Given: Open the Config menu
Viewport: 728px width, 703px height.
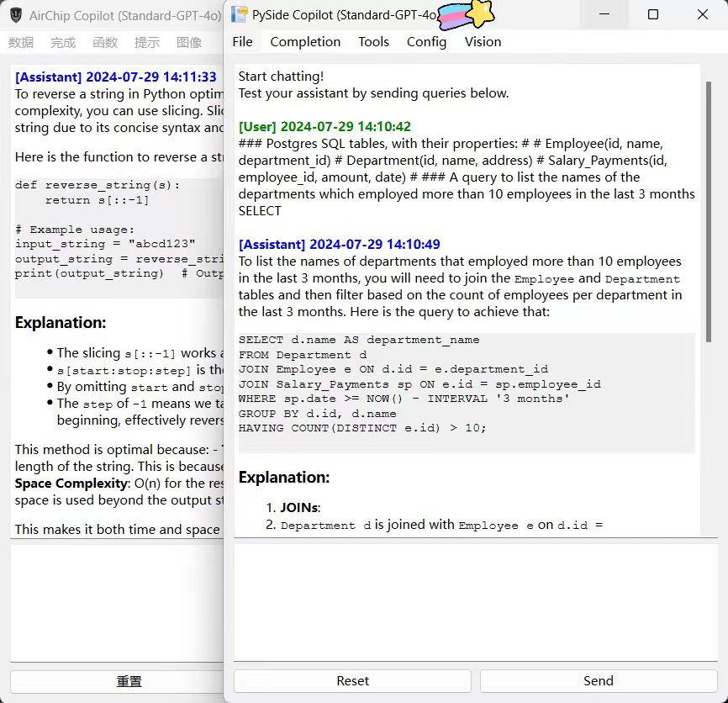Looking at the screenshot, I should 426,41.
